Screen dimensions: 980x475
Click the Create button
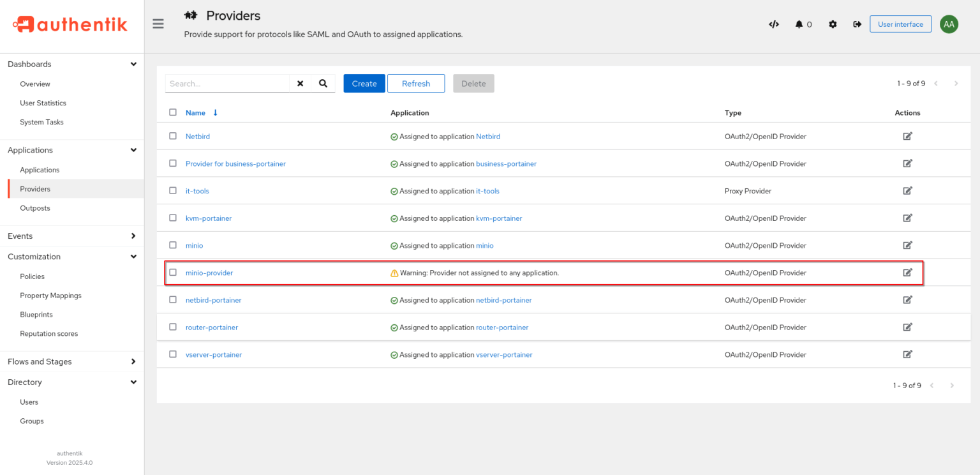364,83
